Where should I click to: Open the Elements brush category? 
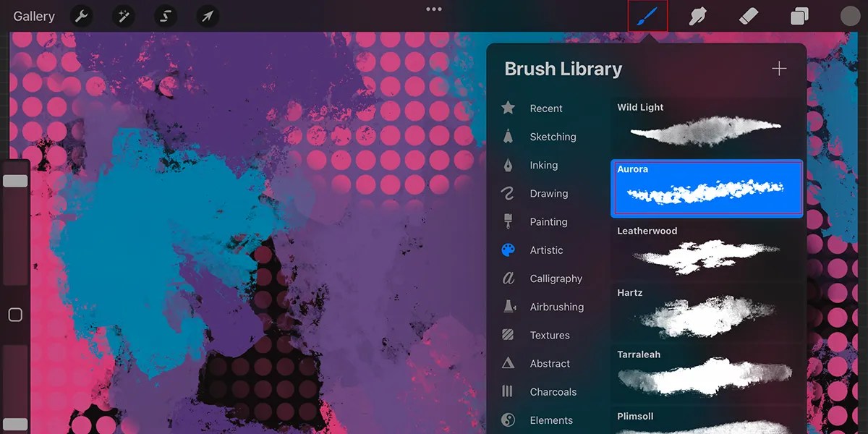point(553,420)
